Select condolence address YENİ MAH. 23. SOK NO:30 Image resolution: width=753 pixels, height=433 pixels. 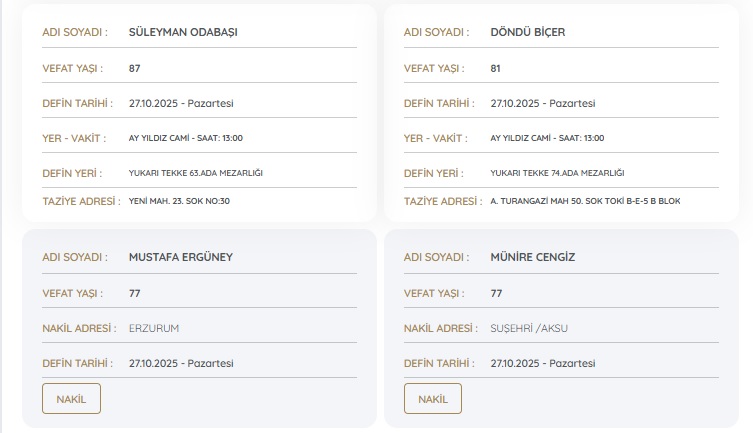180,201
